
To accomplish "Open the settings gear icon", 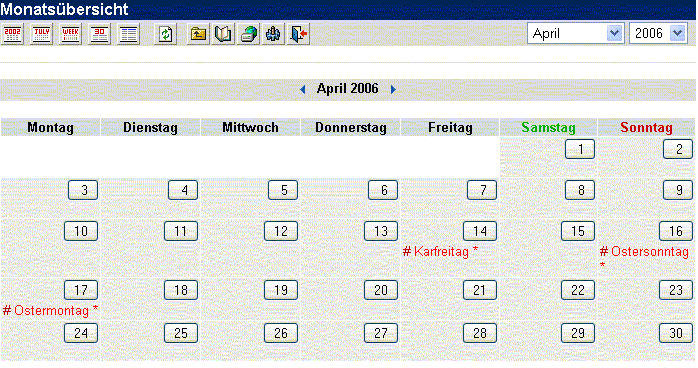I will tap(273, 34).
